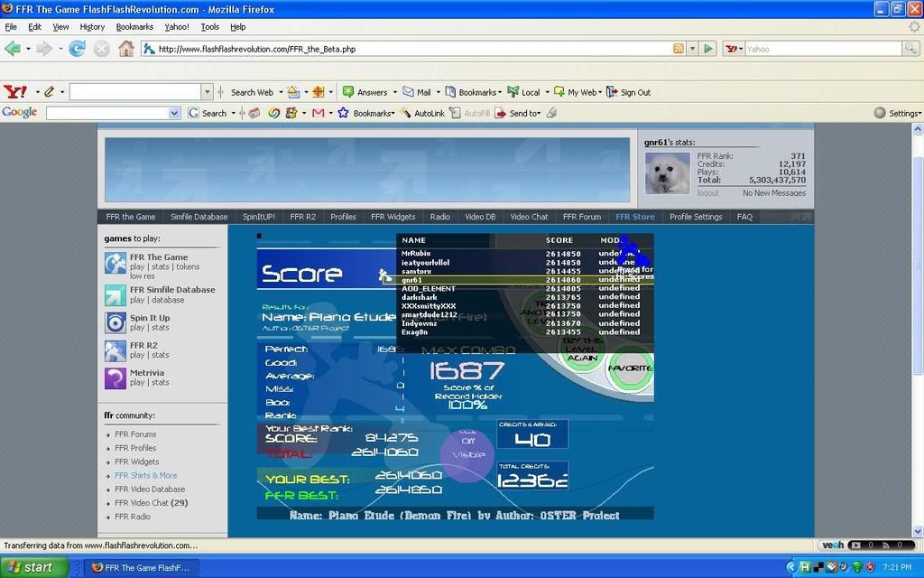Click the Google toolbar bookmarks star icon

point(343,113)
